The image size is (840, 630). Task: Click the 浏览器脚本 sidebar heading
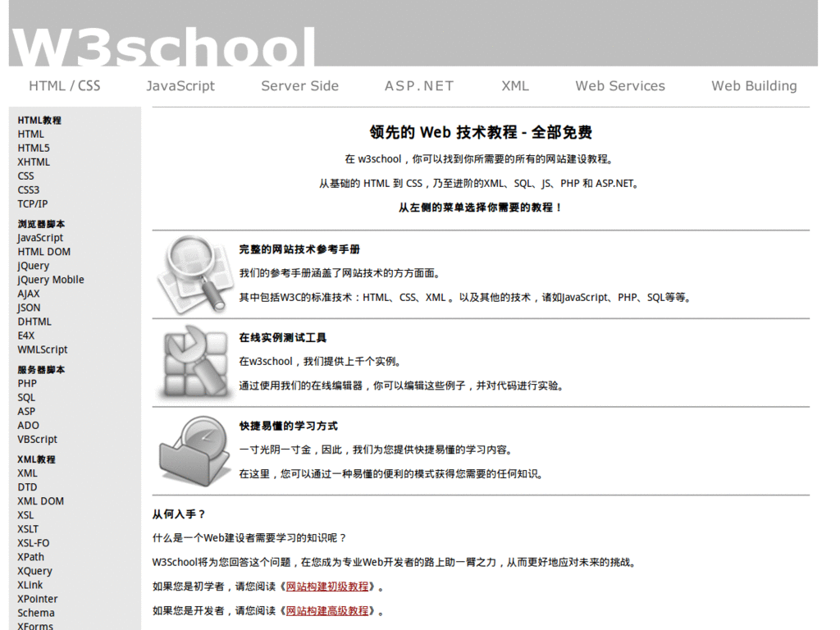click(41, 224)
